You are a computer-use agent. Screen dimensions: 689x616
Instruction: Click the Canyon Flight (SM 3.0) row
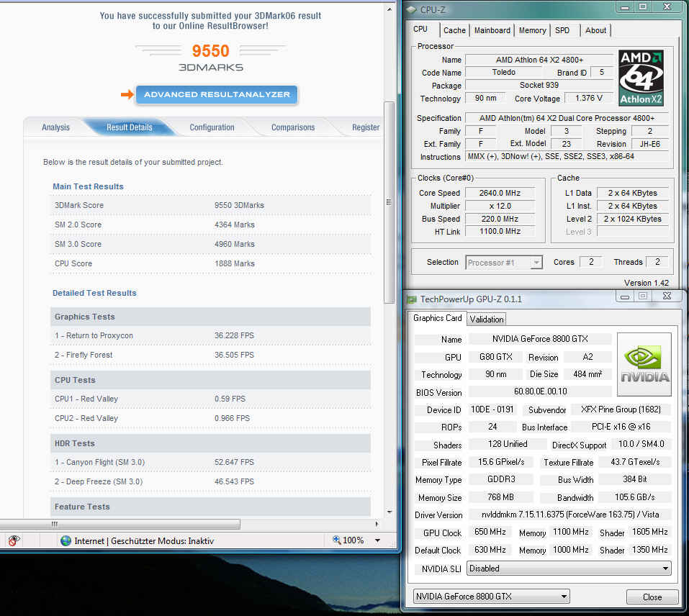click(210, 462)
